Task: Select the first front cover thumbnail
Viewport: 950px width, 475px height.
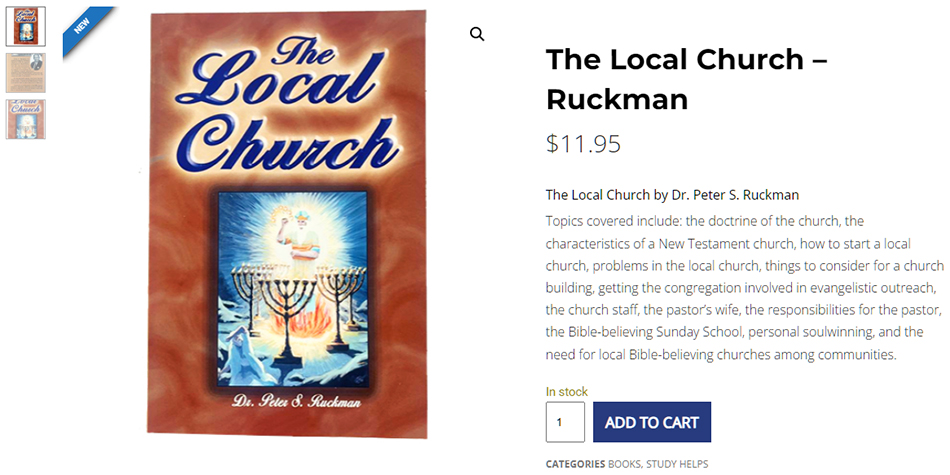Action: coord(25,26)
